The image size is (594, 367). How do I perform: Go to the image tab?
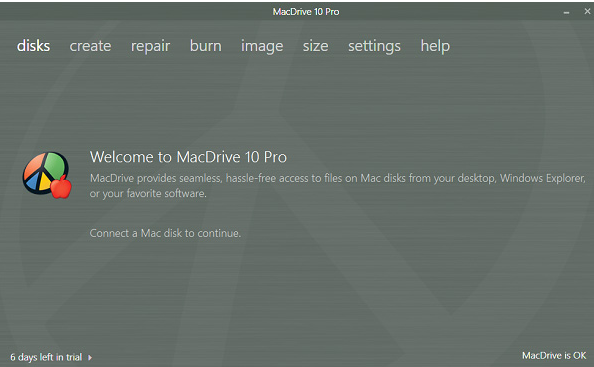click(262, 47)
